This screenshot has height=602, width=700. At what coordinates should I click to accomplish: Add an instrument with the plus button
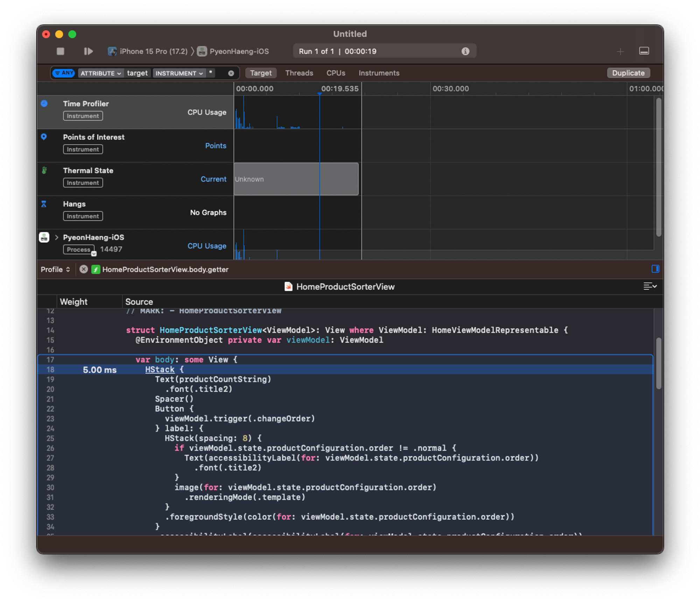pos(620,52)
